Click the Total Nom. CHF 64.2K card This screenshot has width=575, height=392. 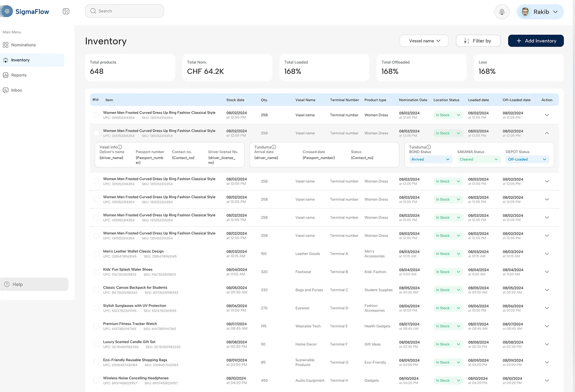[x=227, y=67]
